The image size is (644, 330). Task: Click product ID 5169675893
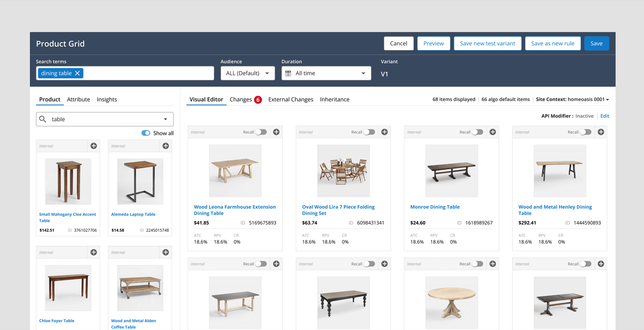262,223
